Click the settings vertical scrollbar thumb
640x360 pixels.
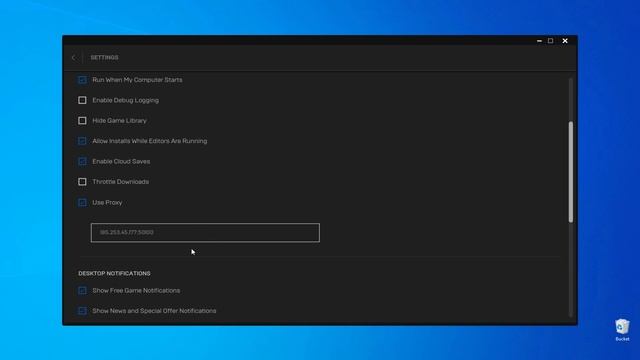[571, 172]
